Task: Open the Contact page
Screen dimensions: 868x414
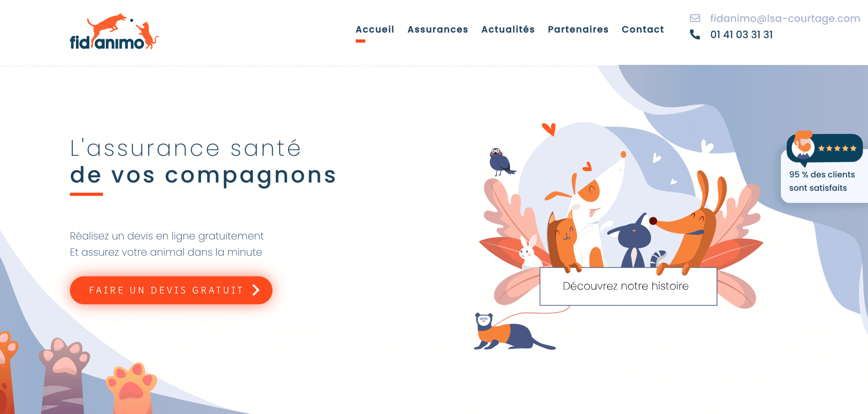Action: pyautogui.click(x=643, y=29)
